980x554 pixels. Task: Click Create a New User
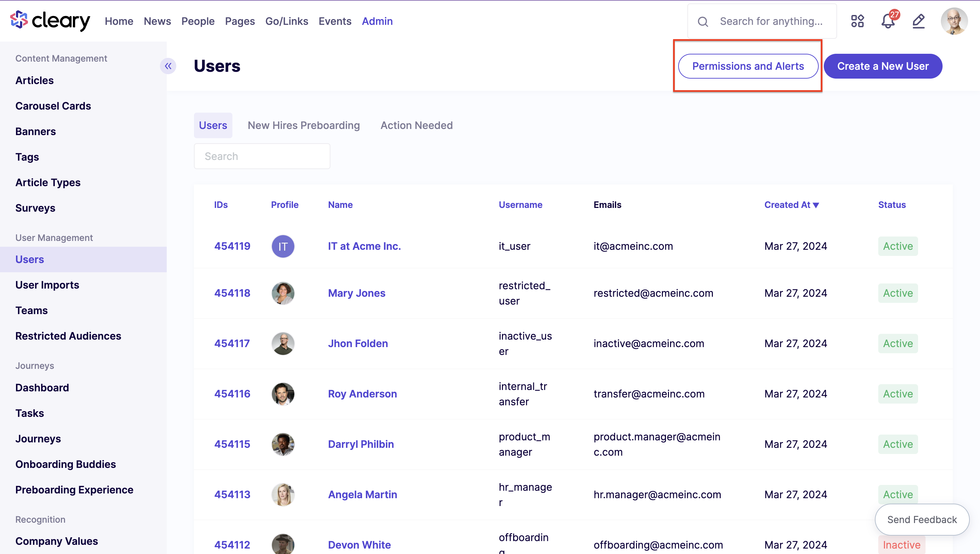tap(883, 66)
